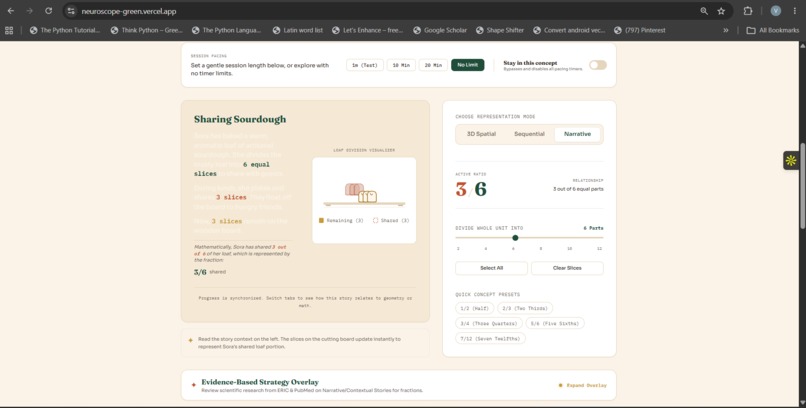
Task: Open the Shape Shifter bookmark
Action: 500,30
